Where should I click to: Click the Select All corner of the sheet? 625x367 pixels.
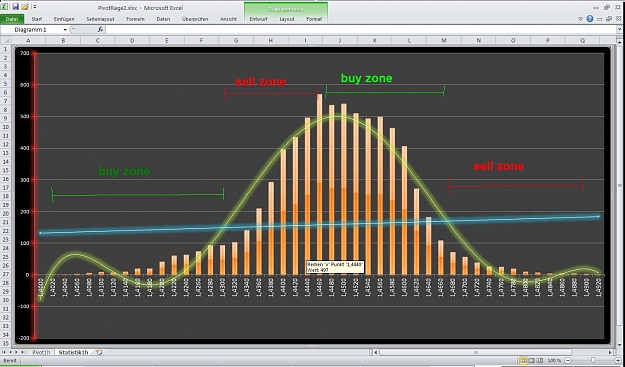pos(6,40)
